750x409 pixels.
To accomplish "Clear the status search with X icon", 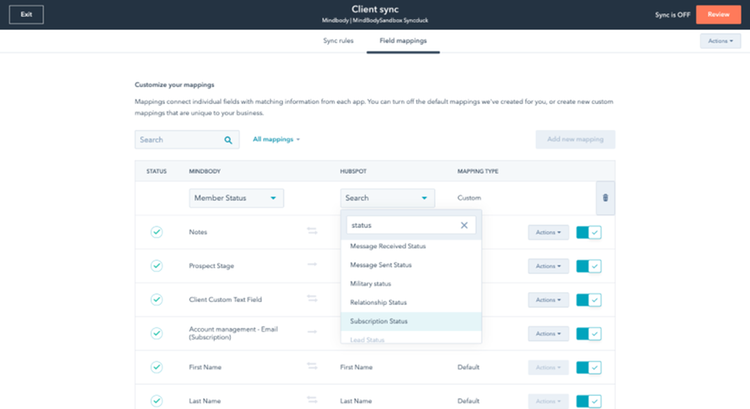I will click(x=464, y=226).
